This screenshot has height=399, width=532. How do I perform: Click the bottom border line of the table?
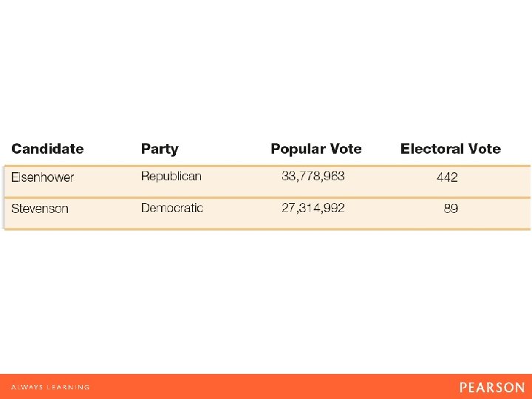[266, 229]
